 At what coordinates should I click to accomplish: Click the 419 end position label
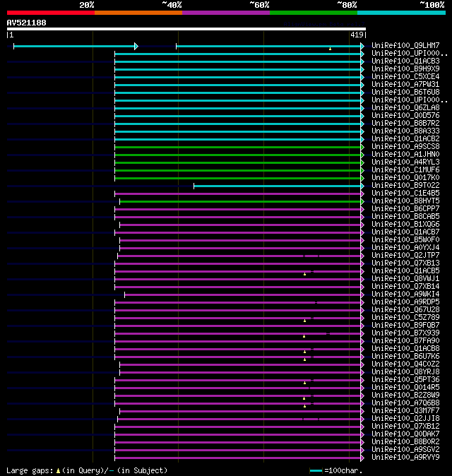pos(357,35)
